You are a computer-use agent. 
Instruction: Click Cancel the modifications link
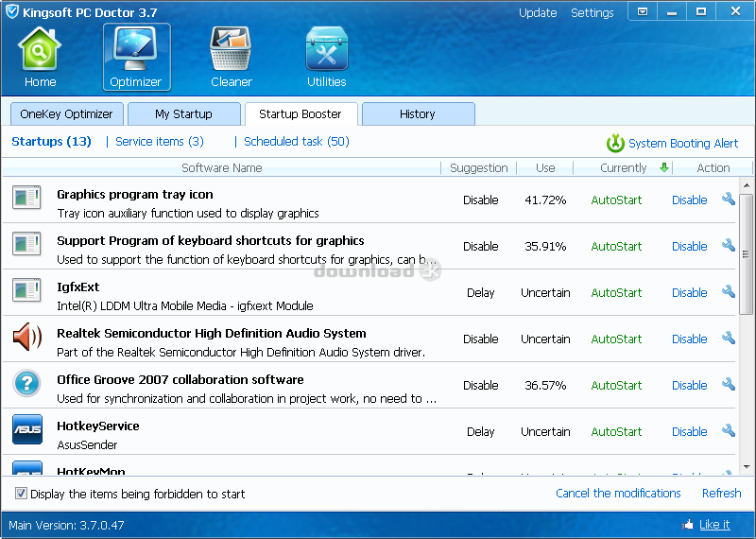pyautogui.click(x=618, y=494)
